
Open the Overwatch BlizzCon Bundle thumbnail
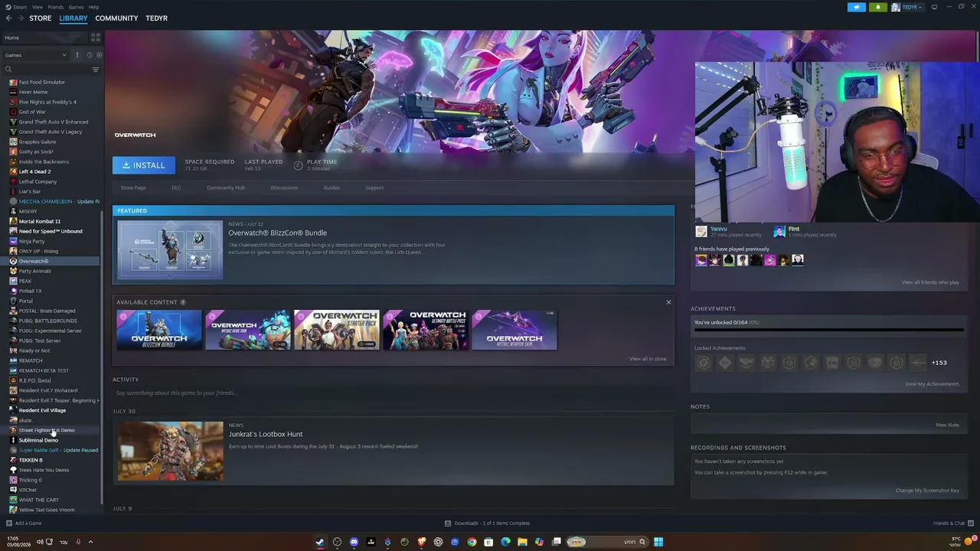click(x=159, y=330)
